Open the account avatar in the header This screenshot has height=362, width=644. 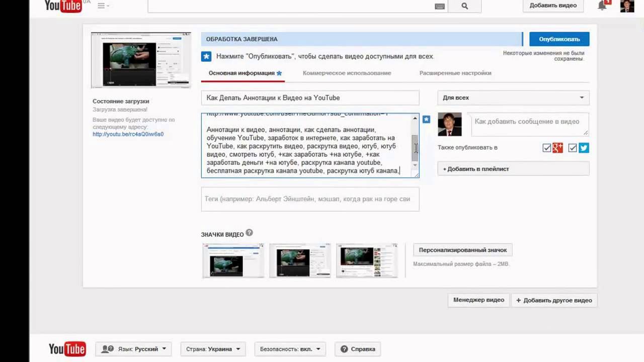click(627, 6)
